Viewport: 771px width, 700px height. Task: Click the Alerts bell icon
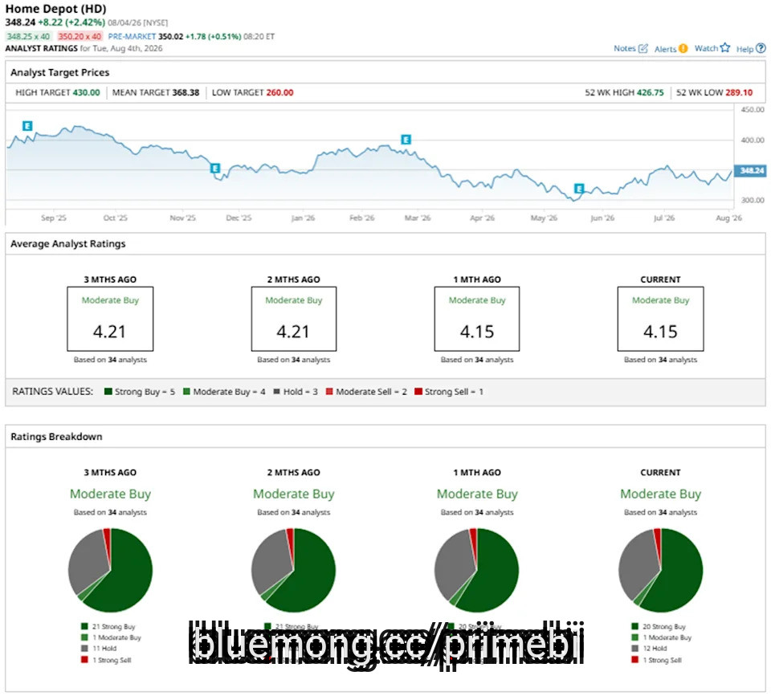click(683, 49)
